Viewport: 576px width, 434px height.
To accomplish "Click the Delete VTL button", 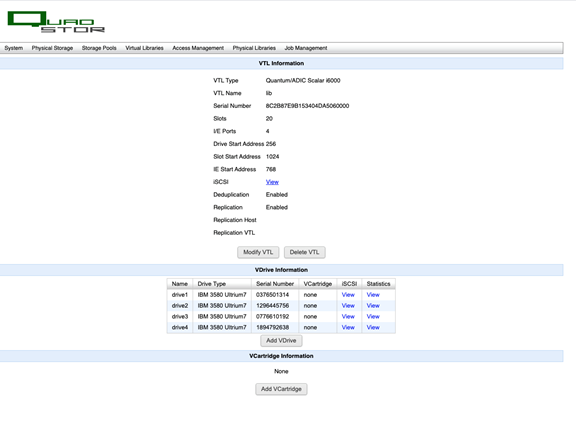I will click(305, 252).
